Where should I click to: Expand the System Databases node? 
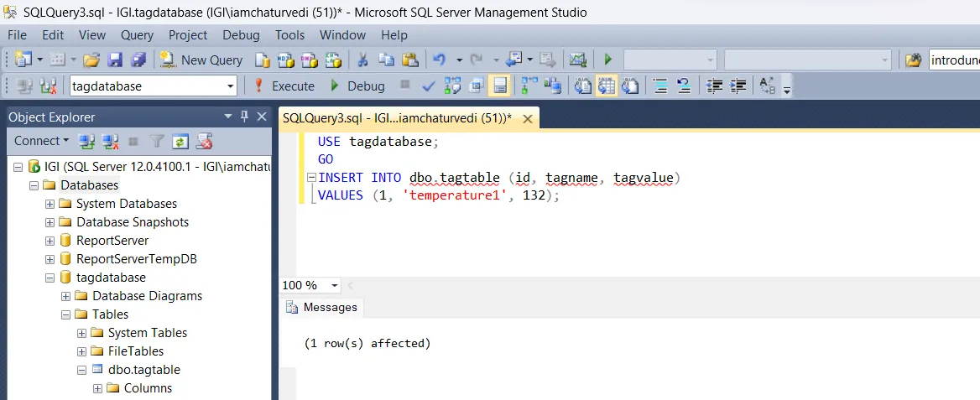50,204
